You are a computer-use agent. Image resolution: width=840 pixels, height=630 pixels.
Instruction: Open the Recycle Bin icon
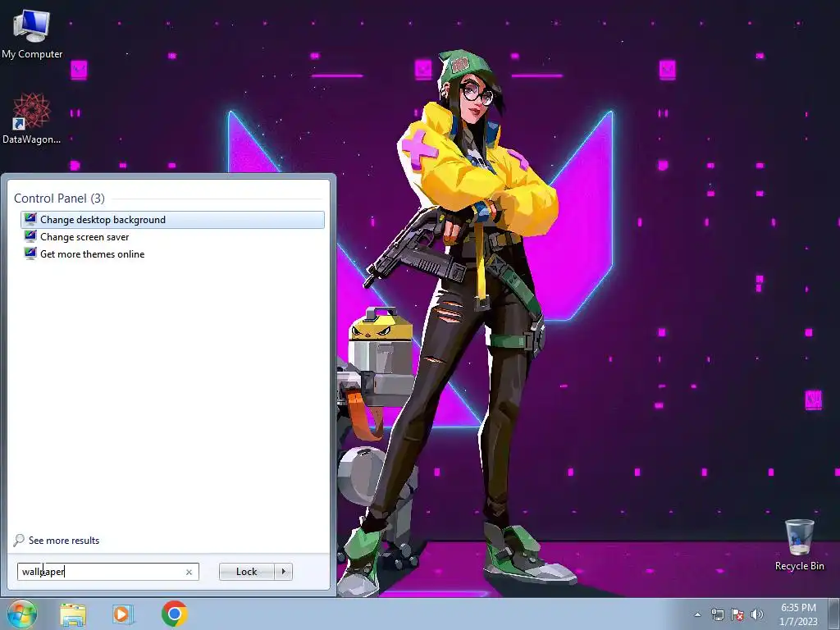(x=799, y=545)
